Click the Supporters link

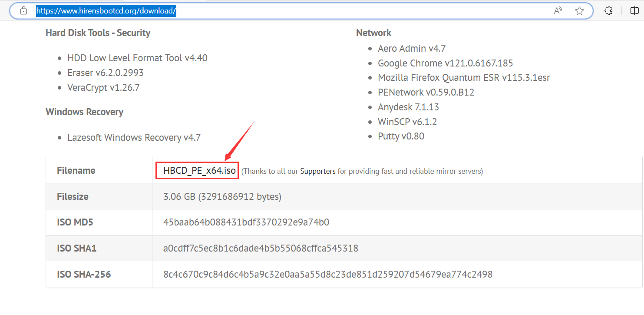[317, 171]
